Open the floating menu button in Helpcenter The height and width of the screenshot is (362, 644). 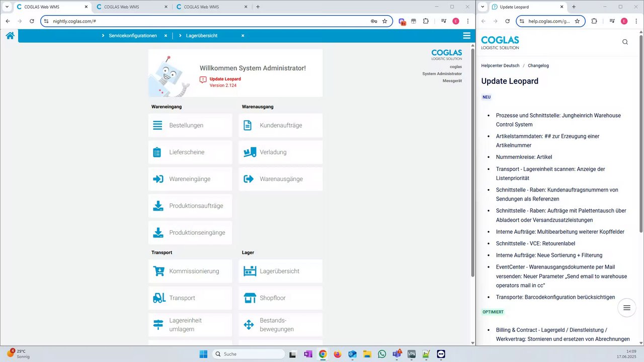click(x=626, y=308)
